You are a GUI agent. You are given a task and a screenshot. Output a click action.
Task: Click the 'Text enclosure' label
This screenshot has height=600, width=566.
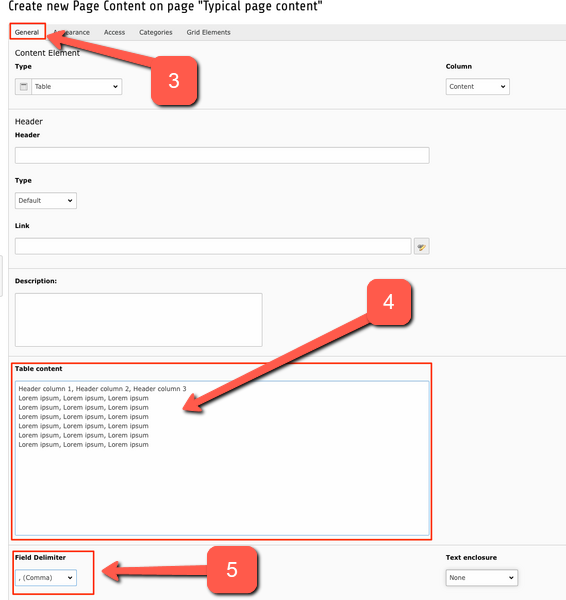coord(471,558)
